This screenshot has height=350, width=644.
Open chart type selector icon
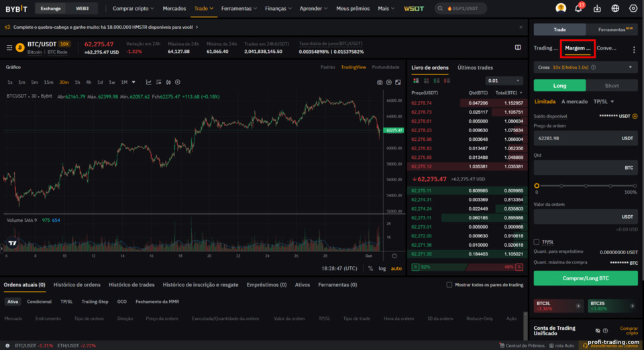[149, 82]
